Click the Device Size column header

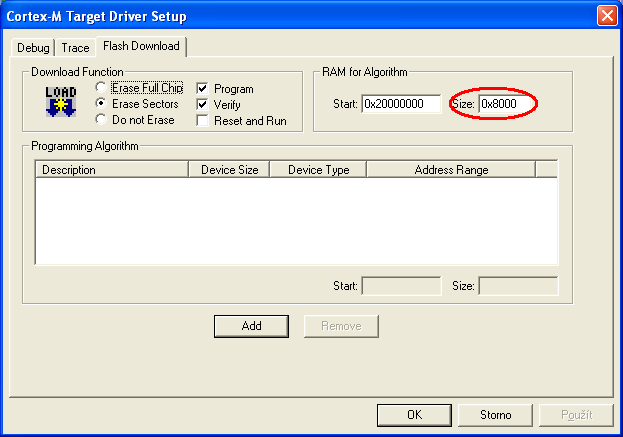229,170
